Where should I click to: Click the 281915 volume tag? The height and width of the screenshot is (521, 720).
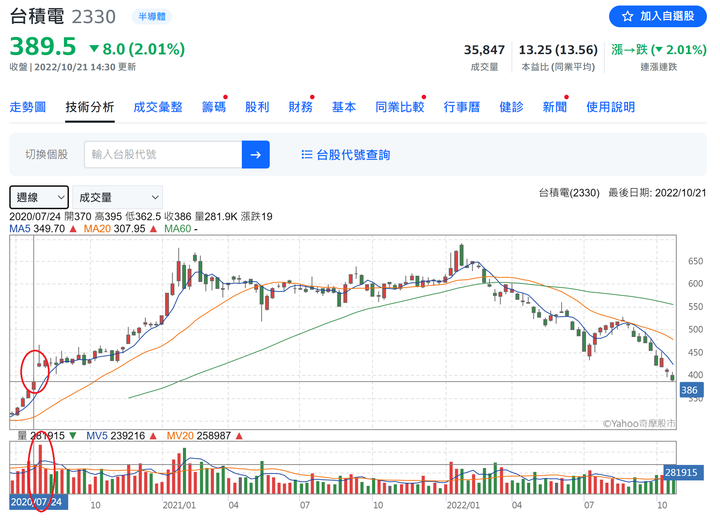coord(683,472)
